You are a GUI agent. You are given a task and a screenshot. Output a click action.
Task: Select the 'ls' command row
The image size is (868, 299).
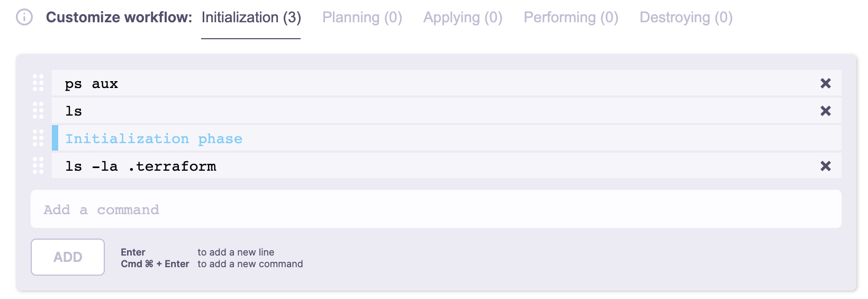tap(74, 111)
